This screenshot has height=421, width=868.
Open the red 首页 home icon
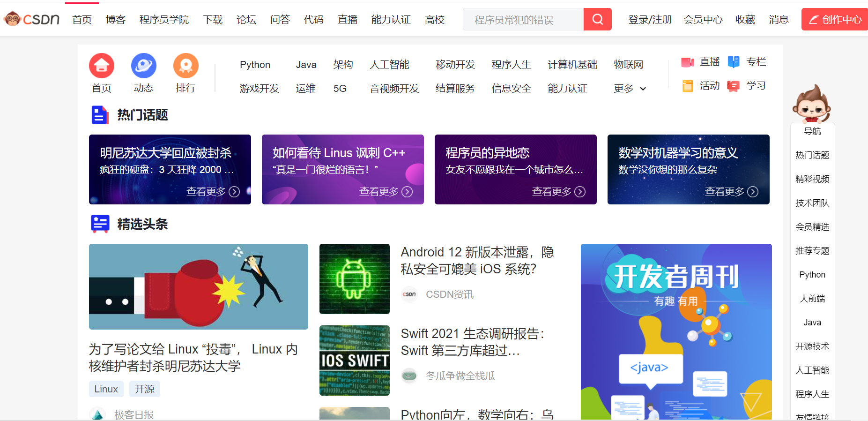102,66
